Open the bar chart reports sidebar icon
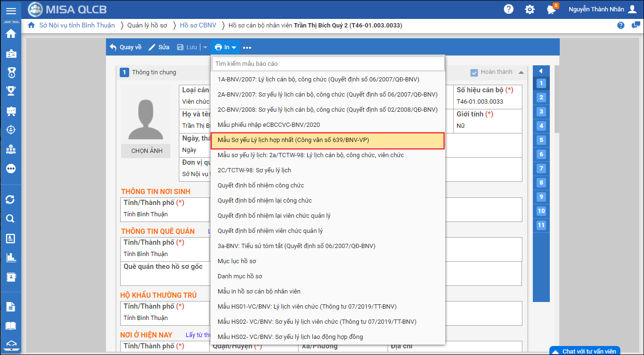 (10, 257)
